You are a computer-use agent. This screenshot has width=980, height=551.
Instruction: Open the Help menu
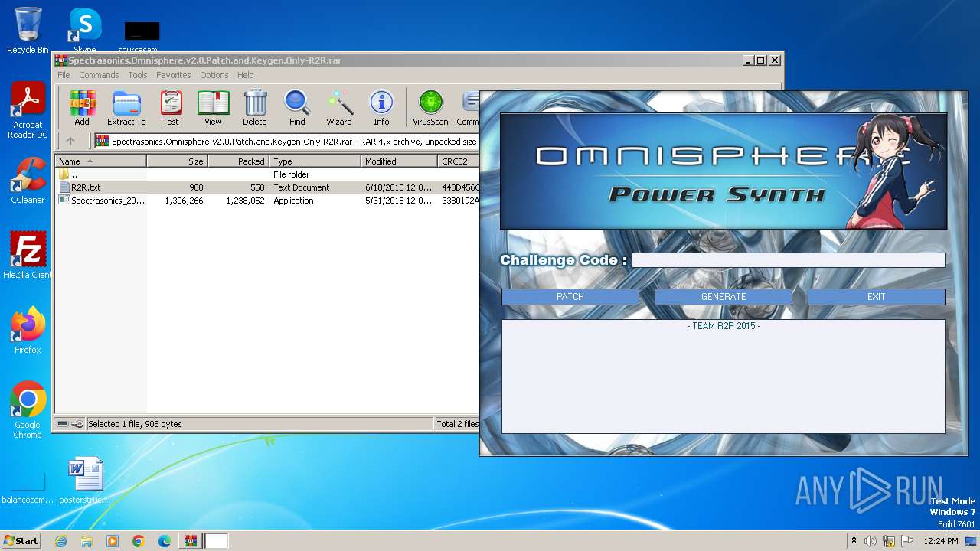245,75
